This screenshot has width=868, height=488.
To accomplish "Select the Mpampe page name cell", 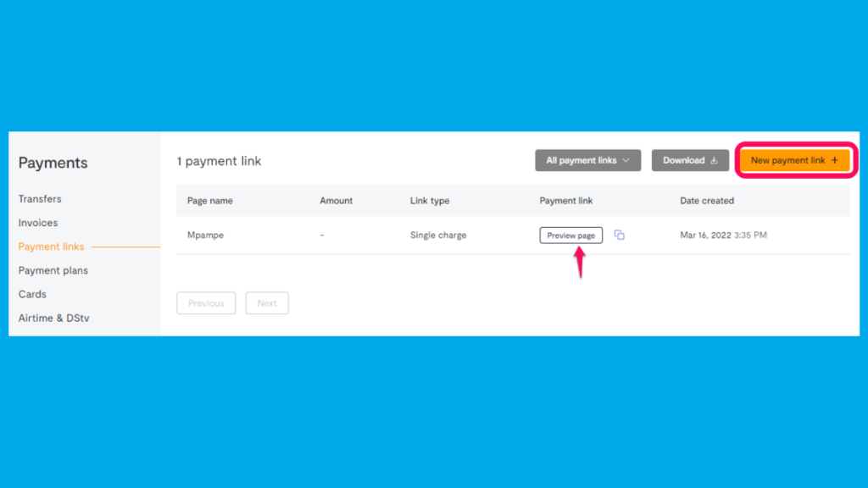I will coord(205,236).
